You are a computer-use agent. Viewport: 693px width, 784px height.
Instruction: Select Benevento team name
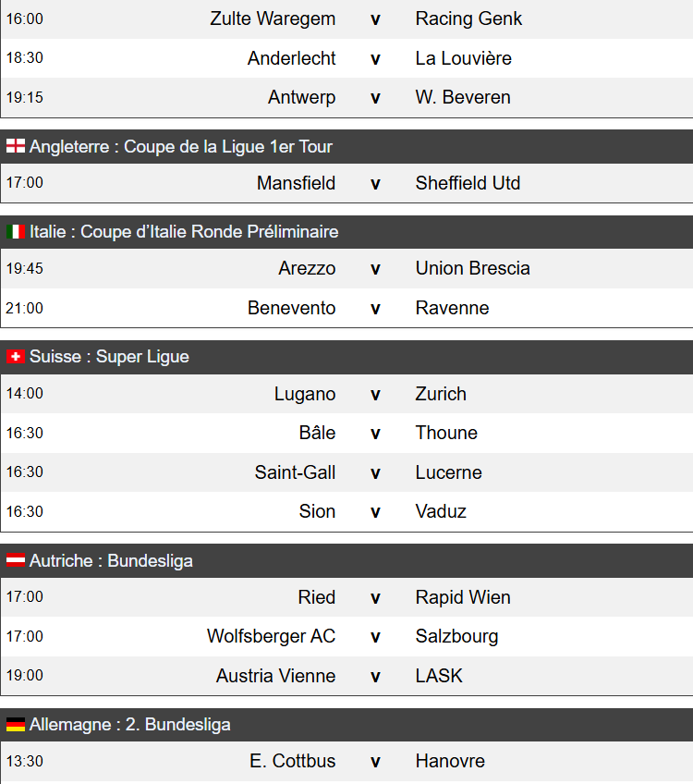(x=291, y=308)
